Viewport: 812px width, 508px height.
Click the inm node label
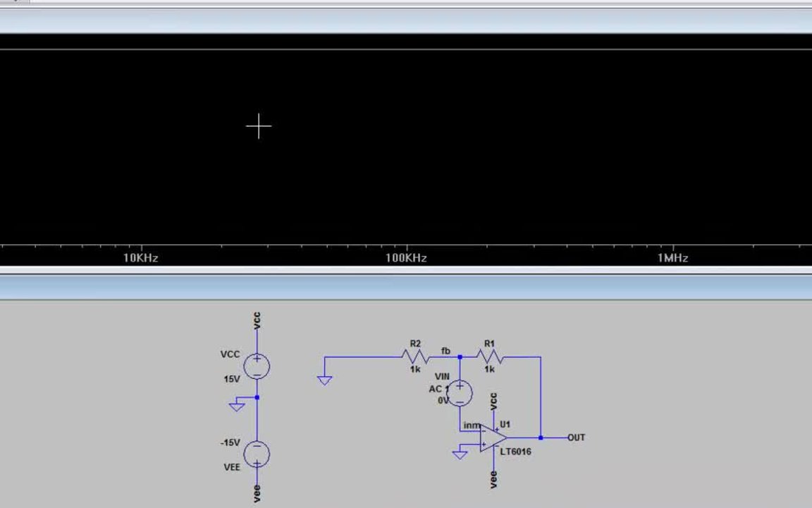coord(472,425)
